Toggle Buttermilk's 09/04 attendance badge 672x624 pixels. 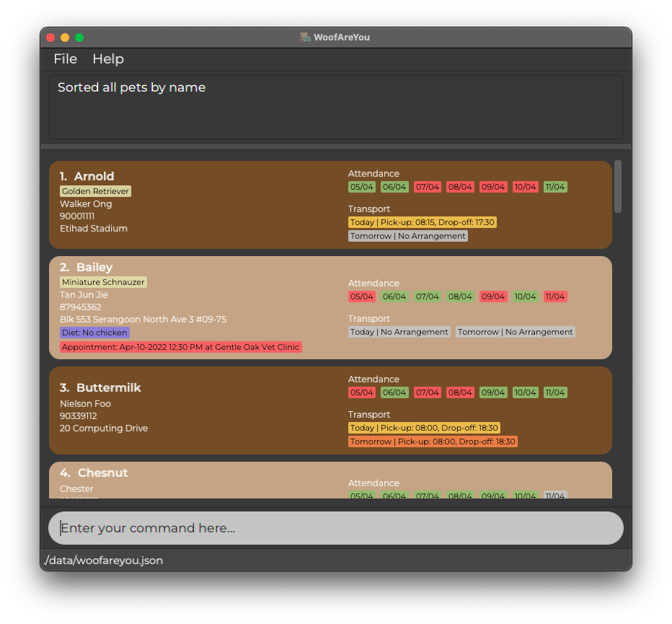pos(493,392)
